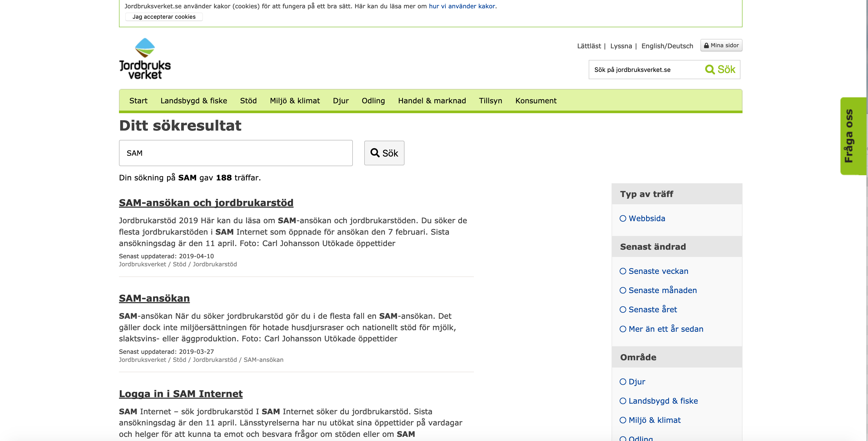Open the Konsument menu item

coord(536,101)
